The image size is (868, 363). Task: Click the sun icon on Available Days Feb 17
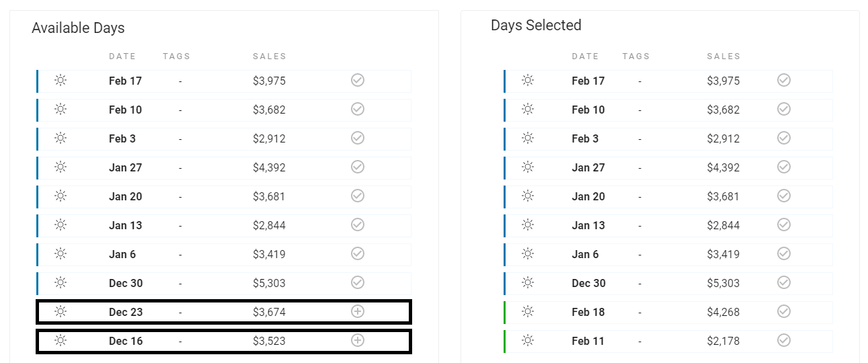61,81
